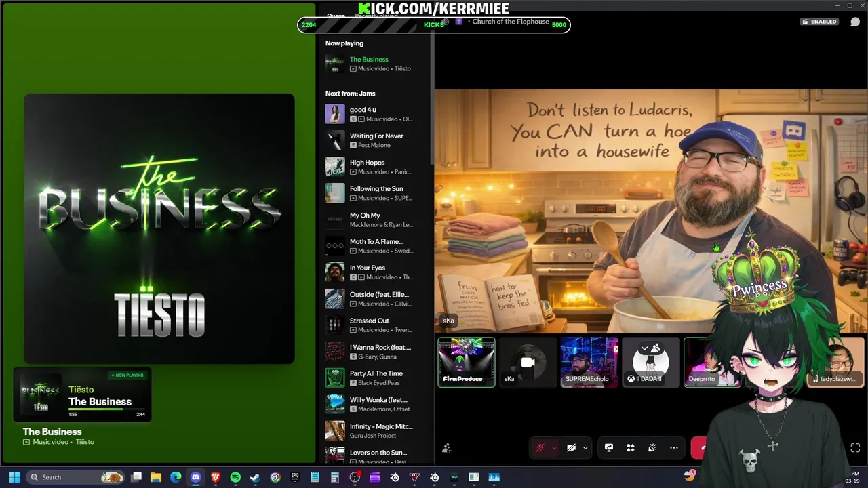Play In Your Eyes from queue
This screenshot has width=868, height=488.
tap(376, 272)
